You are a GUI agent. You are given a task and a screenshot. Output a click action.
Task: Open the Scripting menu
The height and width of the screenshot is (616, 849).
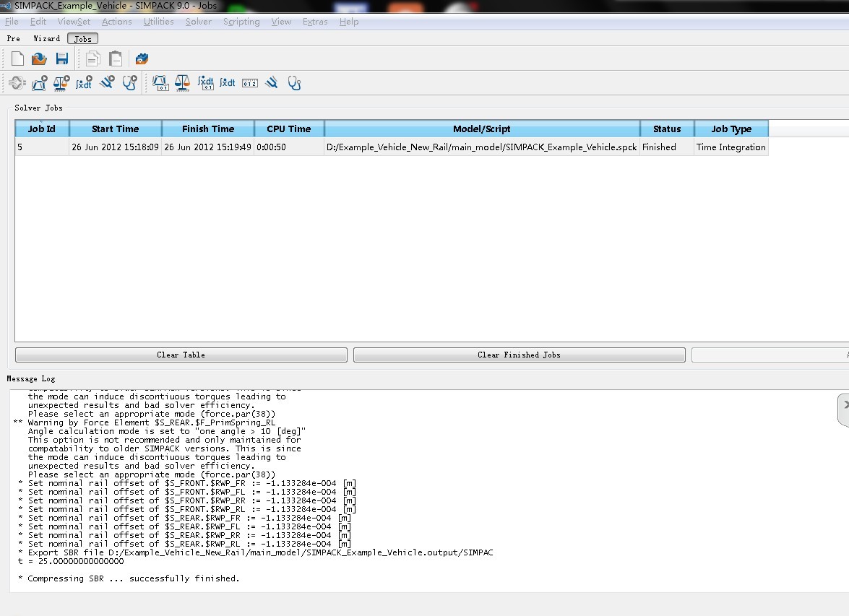(x=241, y=22)
